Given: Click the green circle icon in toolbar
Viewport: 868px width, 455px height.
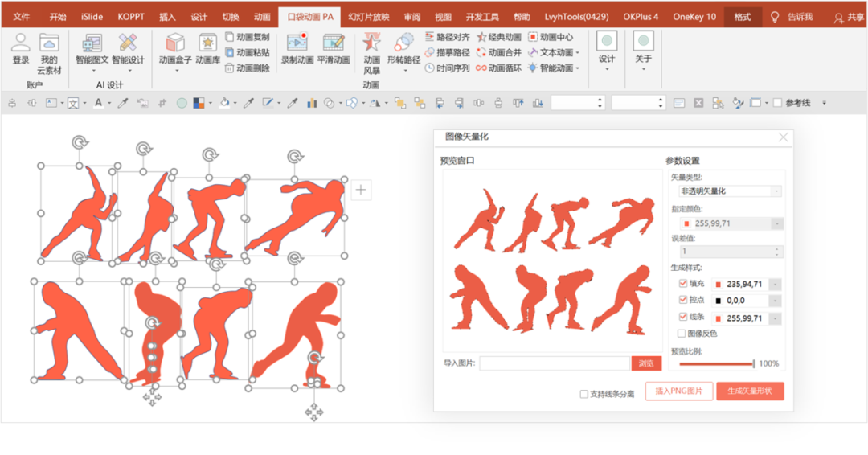Looking at the screenshot, I should pyautogui.click(x=182, y=103).
